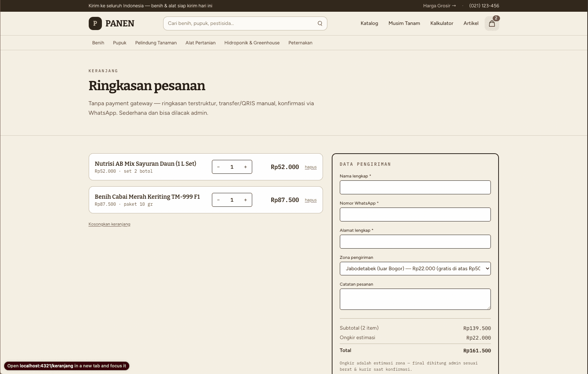
Task: Focus the Nomor WhatsApp field
Action: click(415, 214)
